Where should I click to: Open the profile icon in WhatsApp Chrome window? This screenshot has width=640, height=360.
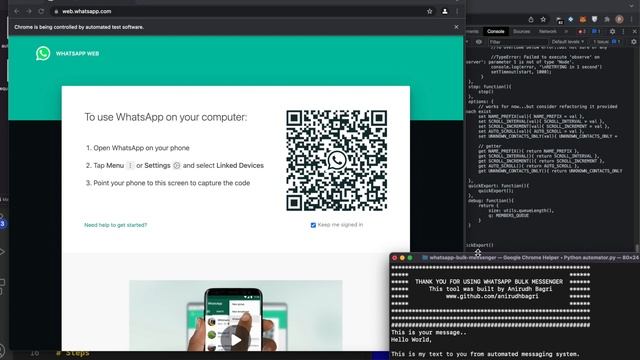444,11
